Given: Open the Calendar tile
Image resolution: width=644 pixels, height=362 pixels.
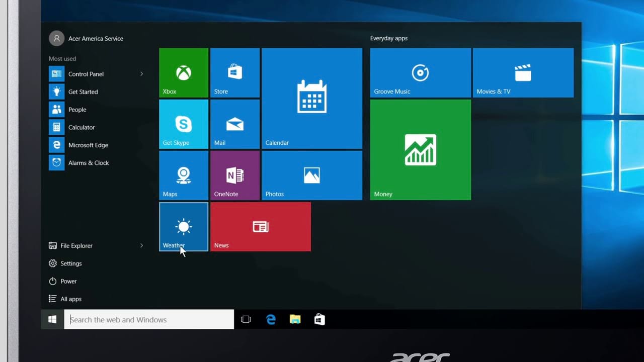Looking at the screenshot, I should coord(312,99).
